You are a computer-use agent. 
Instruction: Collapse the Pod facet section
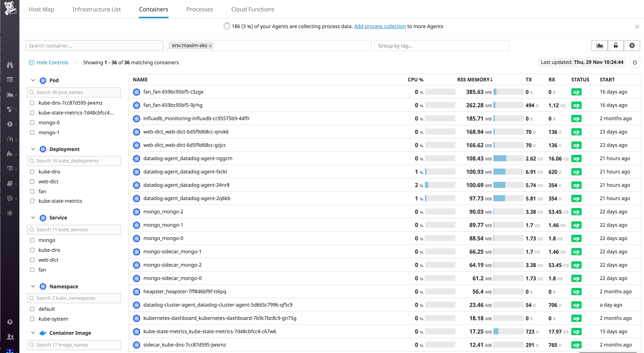33,80
